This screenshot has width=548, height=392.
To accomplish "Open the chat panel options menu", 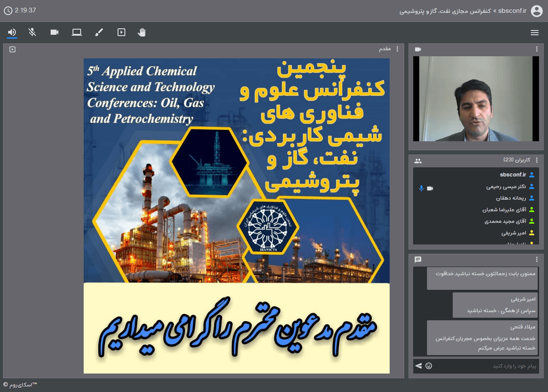I will pos(536,259).
